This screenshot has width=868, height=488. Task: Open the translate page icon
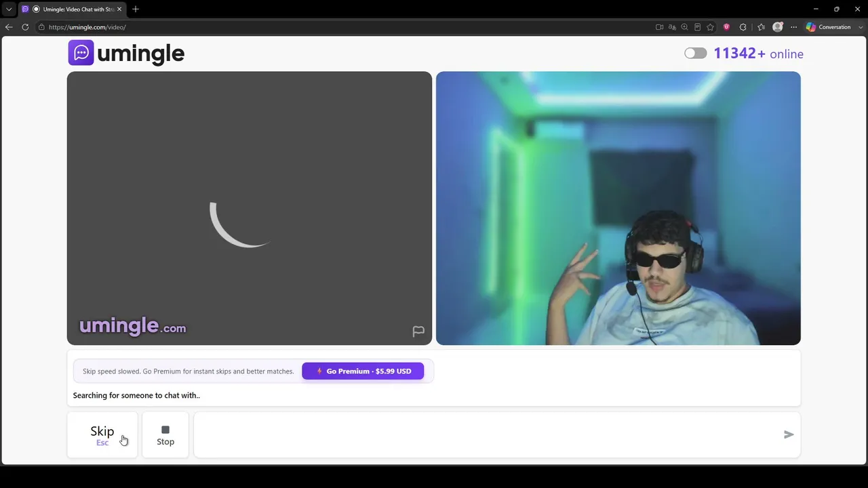[672, 27]
